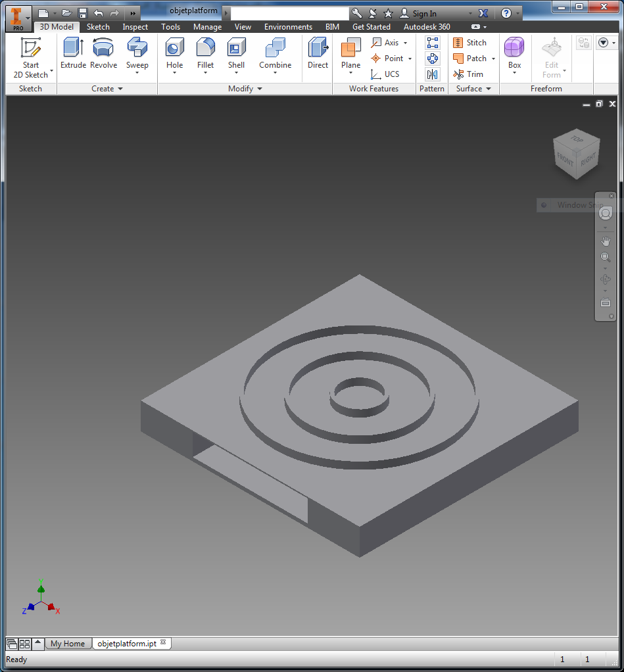The image size is (624, 672).
Task: Click Sign In to Autodesk account
Action: coord(423,13)
